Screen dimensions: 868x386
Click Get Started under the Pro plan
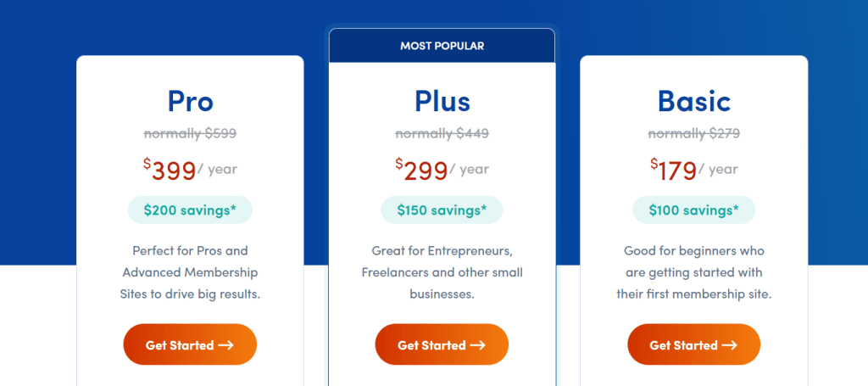190,344
